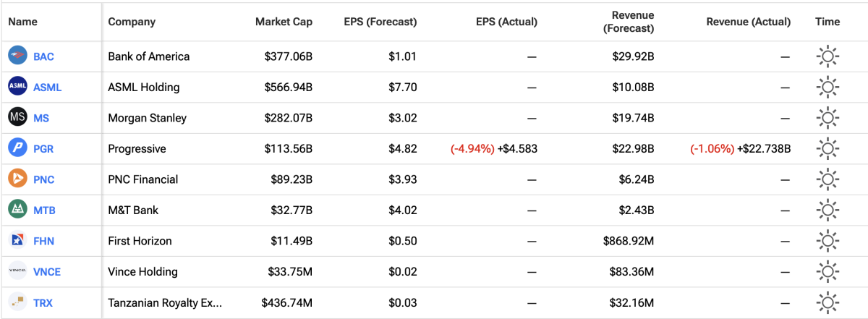
Task: Click the Revenue (Actual) column header
Action: click(x=748, y=22)
